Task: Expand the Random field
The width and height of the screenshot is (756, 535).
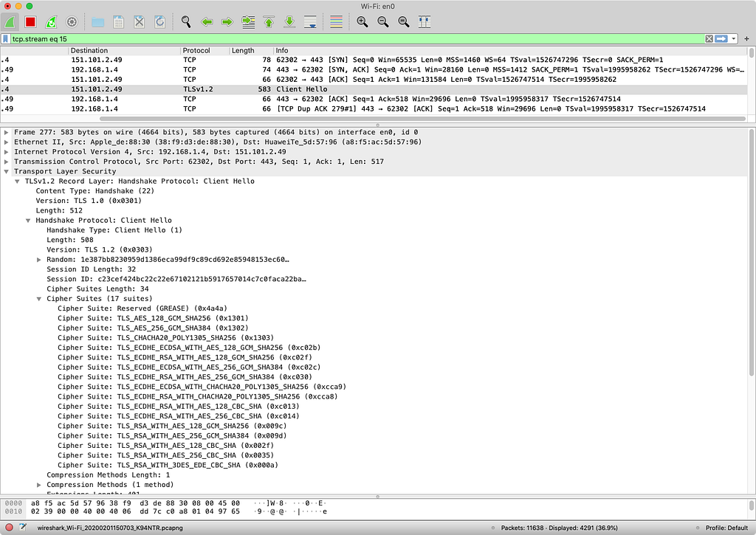Action: pos(39,259)
